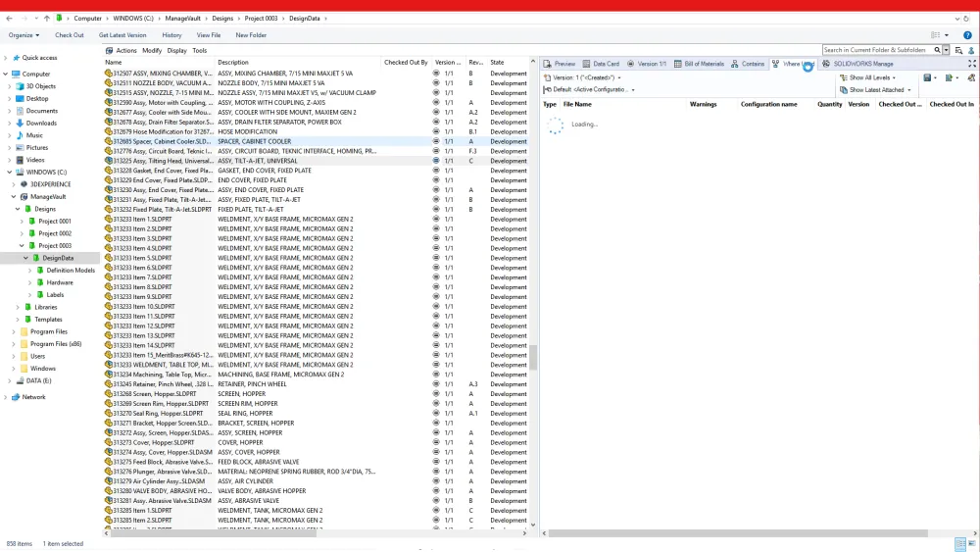Switch to the Version 1/1 tab
Screen dimensions: 980x552
point(646,64)
